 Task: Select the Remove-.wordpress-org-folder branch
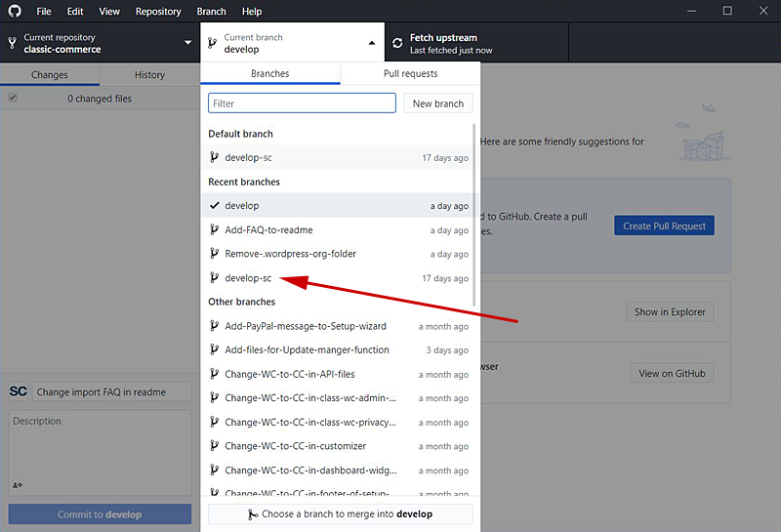click(x=339, y=254)
